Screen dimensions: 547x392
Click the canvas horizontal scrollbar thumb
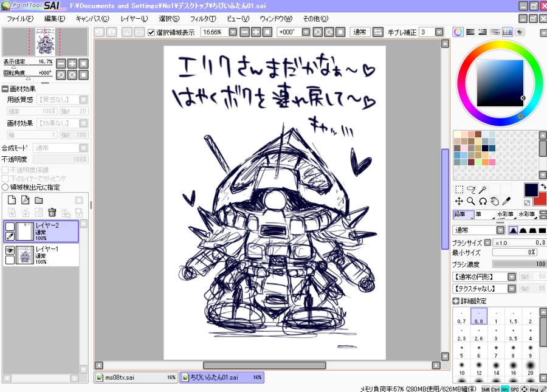click(x=264, y=365)
